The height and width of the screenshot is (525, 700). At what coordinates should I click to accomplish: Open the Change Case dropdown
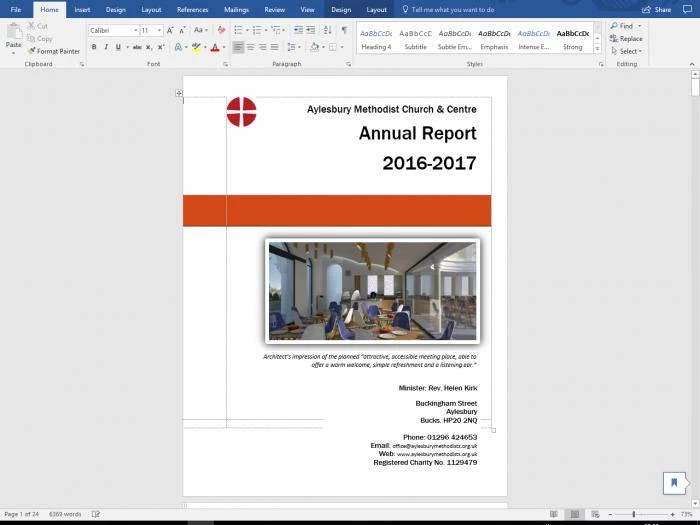[x=200, y=30]
